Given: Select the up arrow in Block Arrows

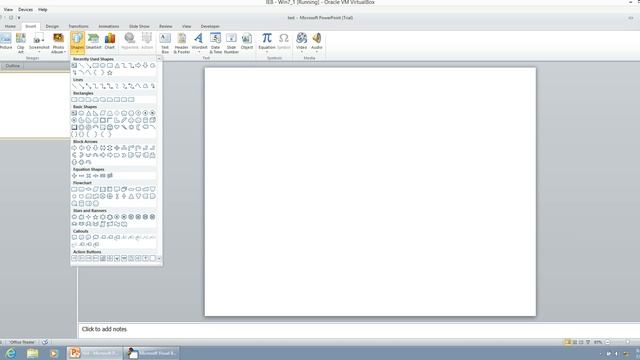Looking at the screenshot, I should [89, 148].
